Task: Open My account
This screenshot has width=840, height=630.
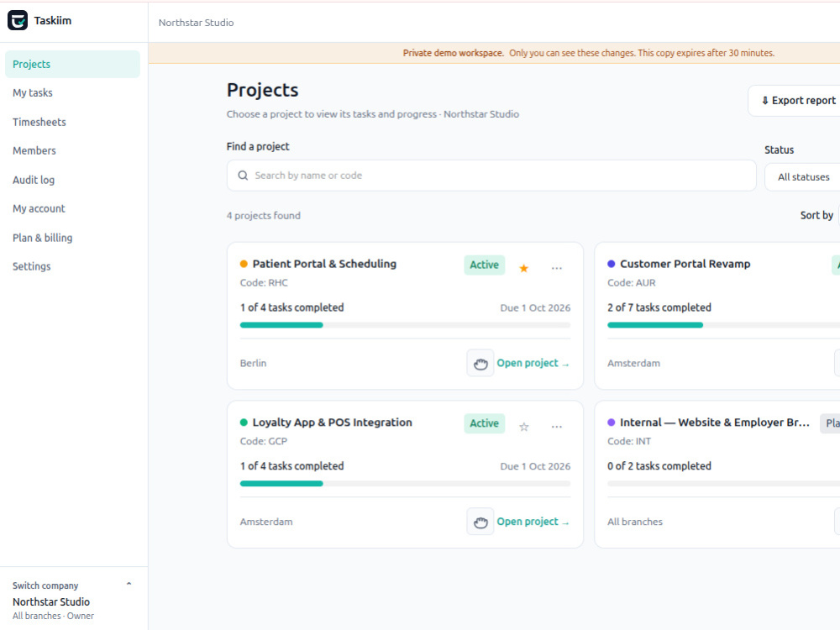Action: (39, 208)
